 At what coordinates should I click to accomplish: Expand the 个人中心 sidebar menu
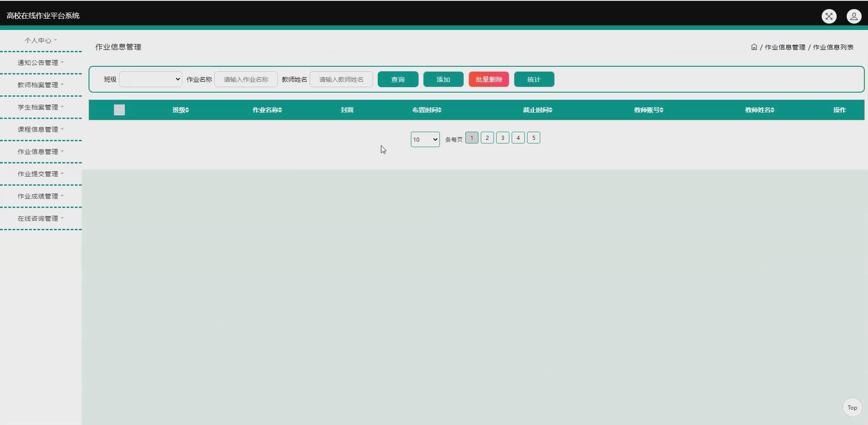[x=41, y=40]
